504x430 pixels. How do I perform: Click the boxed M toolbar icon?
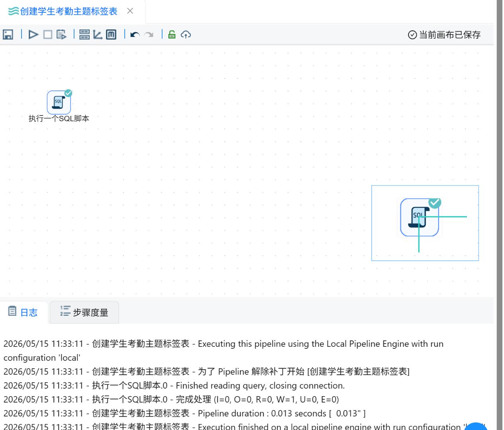(111, 35)
